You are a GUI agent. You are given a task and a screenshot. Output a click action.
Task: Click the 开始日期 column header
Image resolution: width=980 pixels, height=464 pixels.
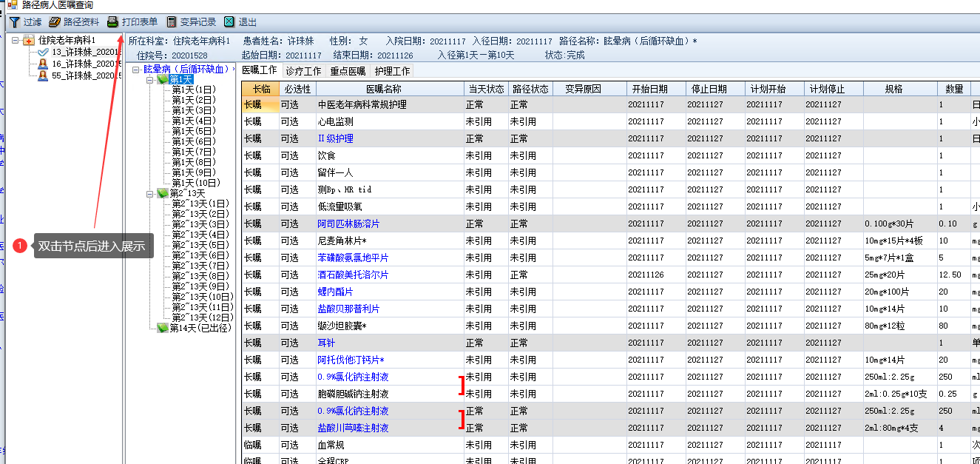[656, 89]
